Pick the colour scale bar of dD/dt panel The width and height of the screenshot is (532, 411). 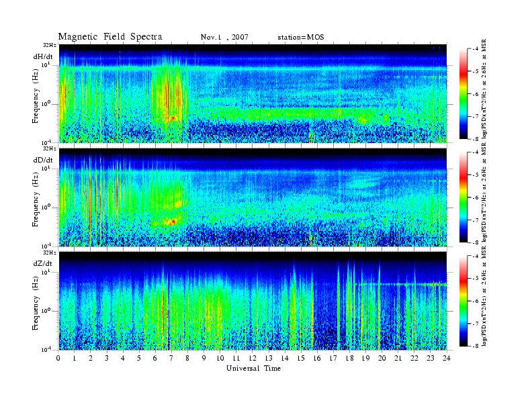(x=463, y=197)
